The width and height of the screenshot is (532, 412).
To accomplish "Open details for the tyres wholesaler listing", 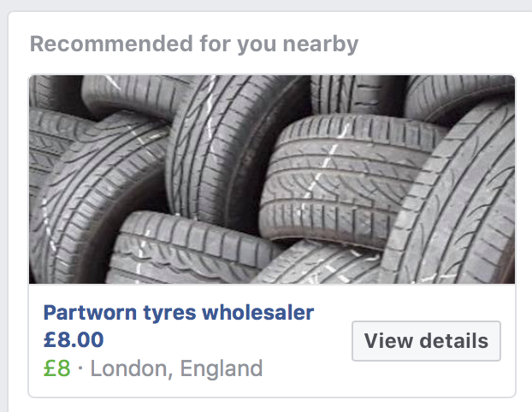I will [426, 341].
